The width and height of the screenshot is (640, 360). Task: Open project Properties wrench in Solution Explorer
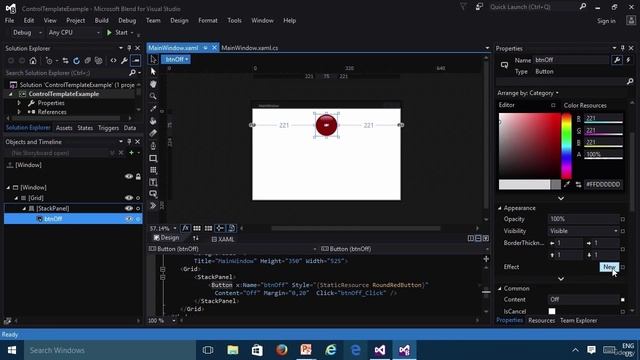[124, 61]
